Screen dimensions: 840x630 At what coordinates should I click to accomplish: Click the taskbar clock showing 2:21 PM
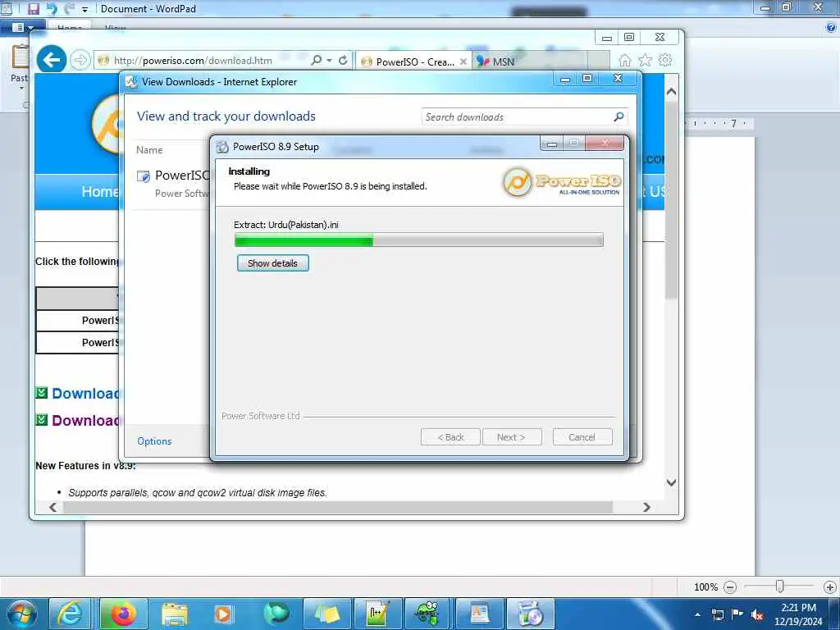click(798, 614)
